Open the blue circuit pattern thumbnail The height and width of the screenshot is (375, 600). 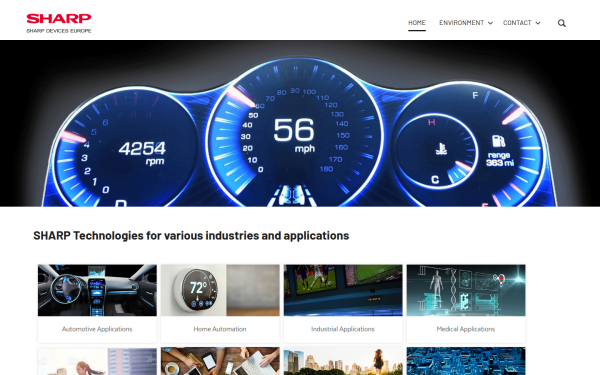point(466,361)
